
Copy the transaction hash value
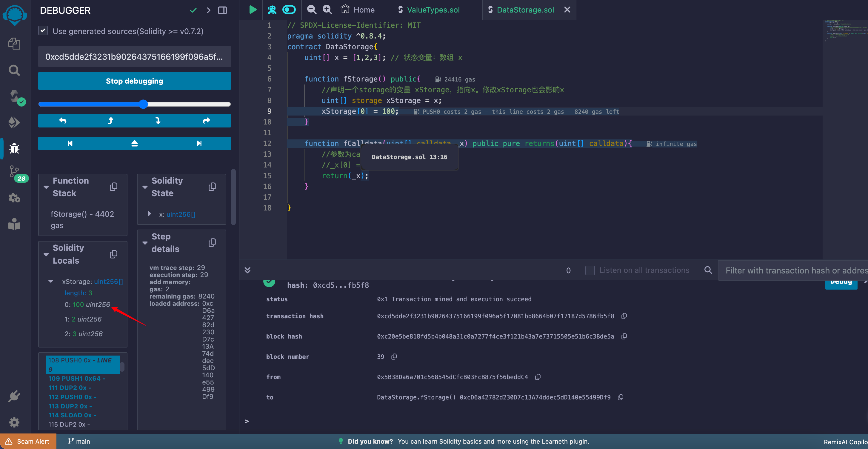coord(624,316)
